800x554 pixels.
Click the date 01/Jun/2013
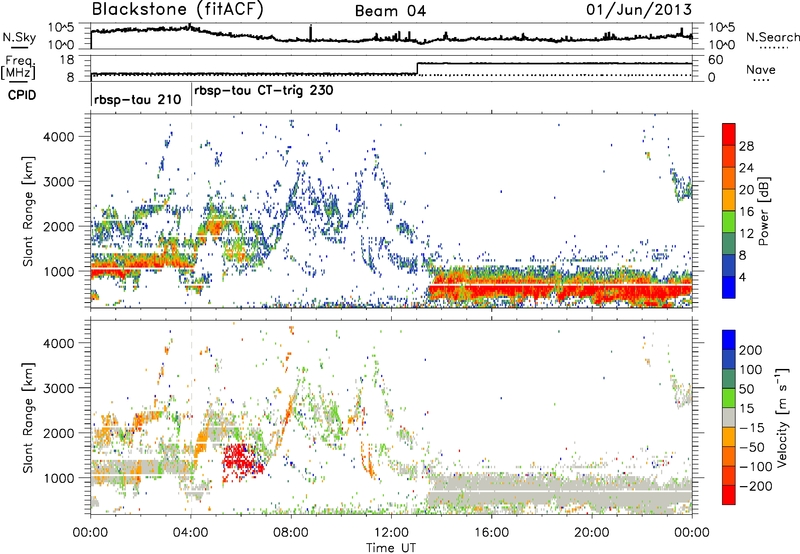click(x=639, y=9)
